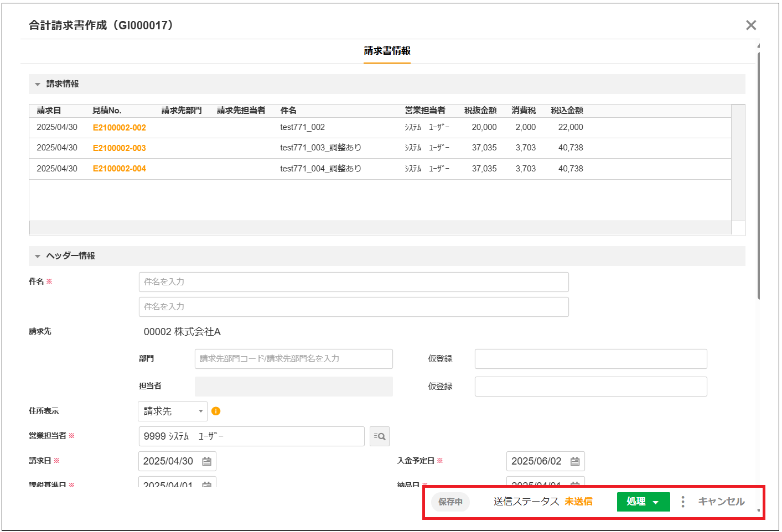
Task: Click the three-dot more options icon
Action: (683, 502)
